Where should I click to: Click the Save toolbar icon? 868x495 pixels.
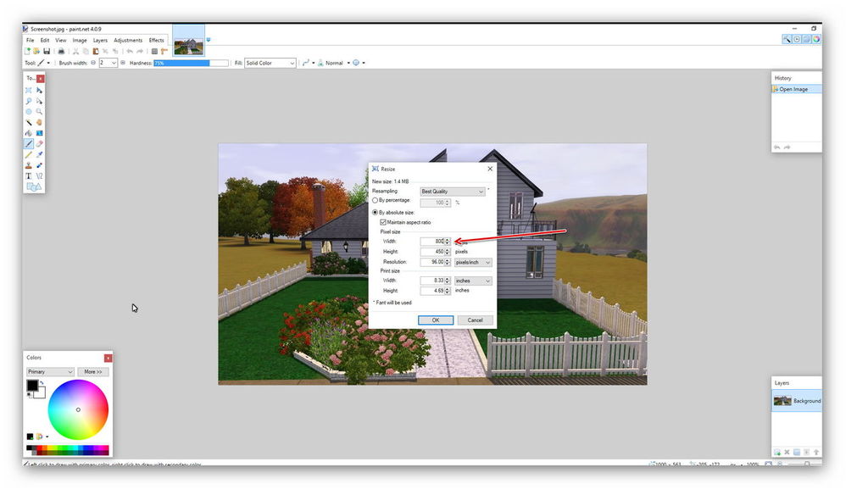pyautogui.click(x=47, y=51)
